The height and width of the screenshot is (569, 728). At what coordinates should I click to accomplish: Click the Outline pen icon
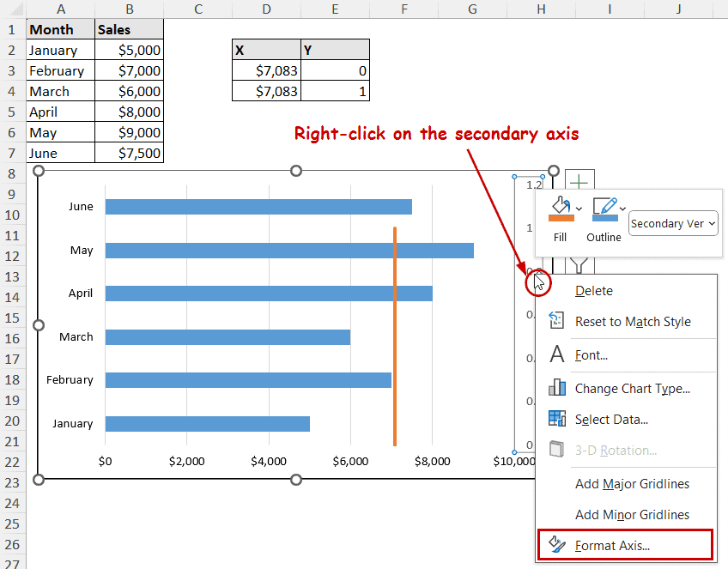click(x=605, y=205)
